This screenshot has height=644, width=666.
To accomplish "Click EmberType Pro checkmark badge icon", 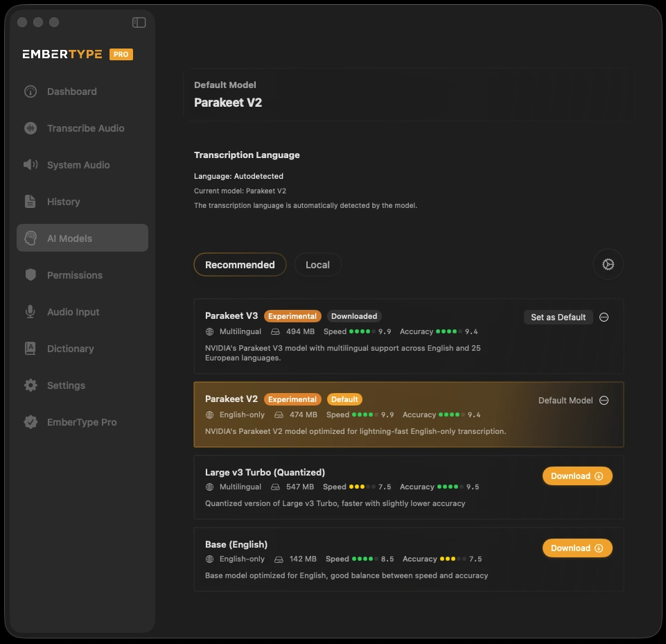I will click(x=30, y=422).
